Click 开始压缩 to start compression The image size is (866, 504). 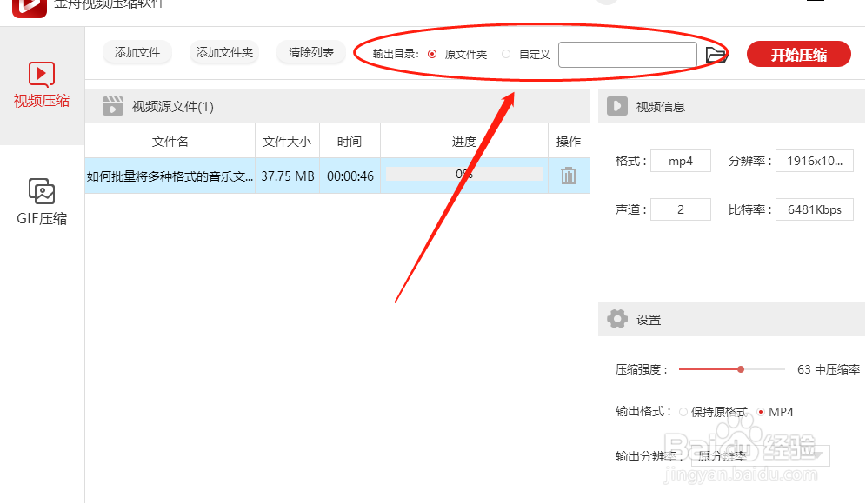coord(797,53)
